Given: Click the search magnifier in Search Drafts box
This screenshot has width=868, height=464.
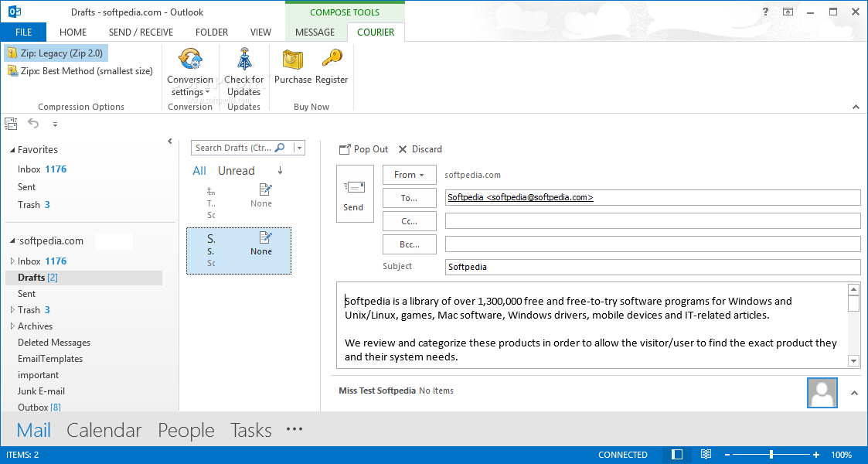Looking at the screenshot, I should pos(281,147).
